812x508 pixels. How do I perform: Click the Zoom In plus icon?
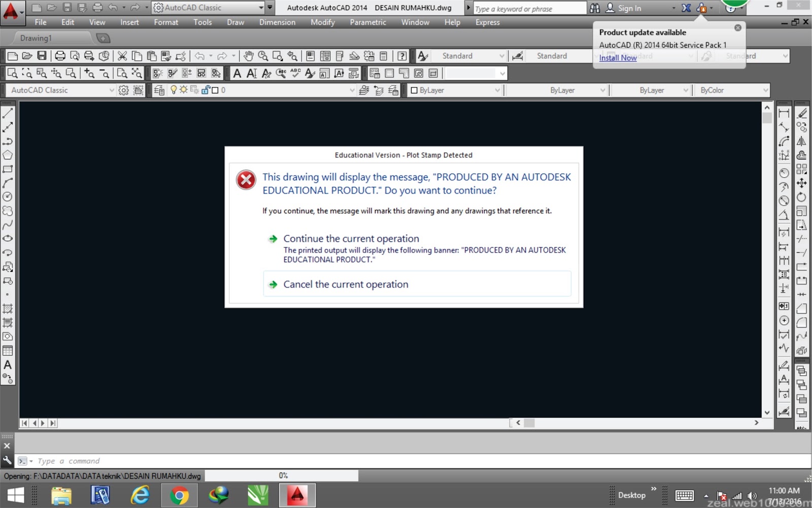89,73
